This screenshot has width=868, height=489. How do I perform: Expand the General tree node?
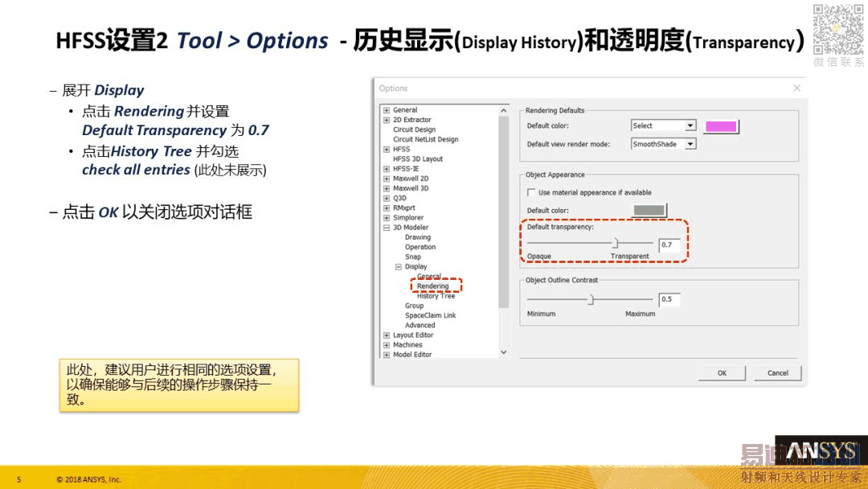(387, 110)
